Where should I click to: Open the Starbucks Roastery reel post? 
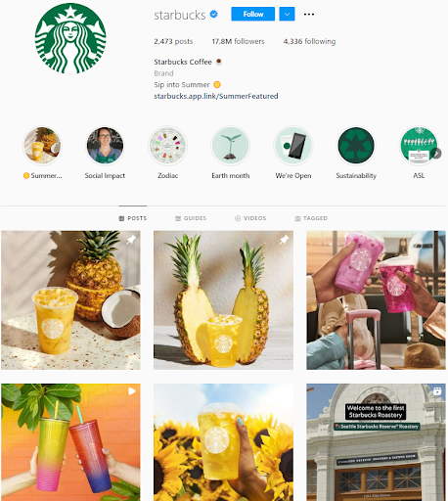pyautogui.click(x=376, y=442)
